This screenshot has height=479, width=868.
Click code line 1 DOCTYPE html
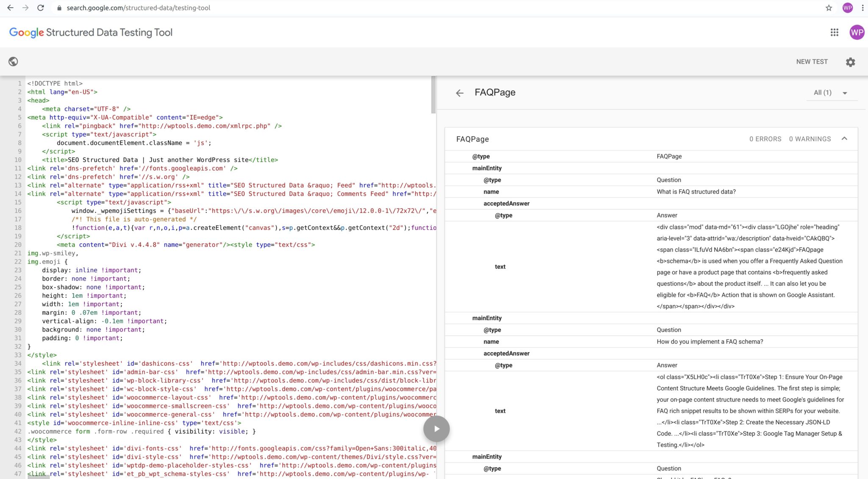tap(55, 84)
